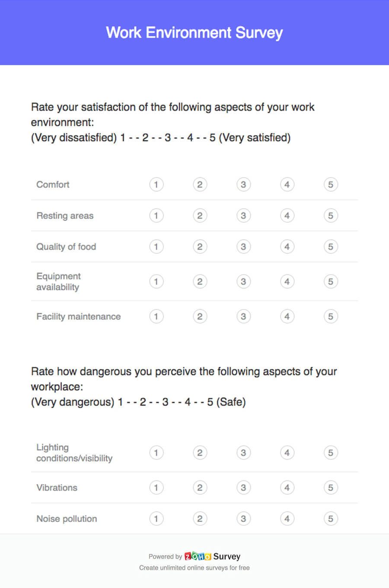
Task: Rate Facility maintenance as 3
Action: coord(243,316)
